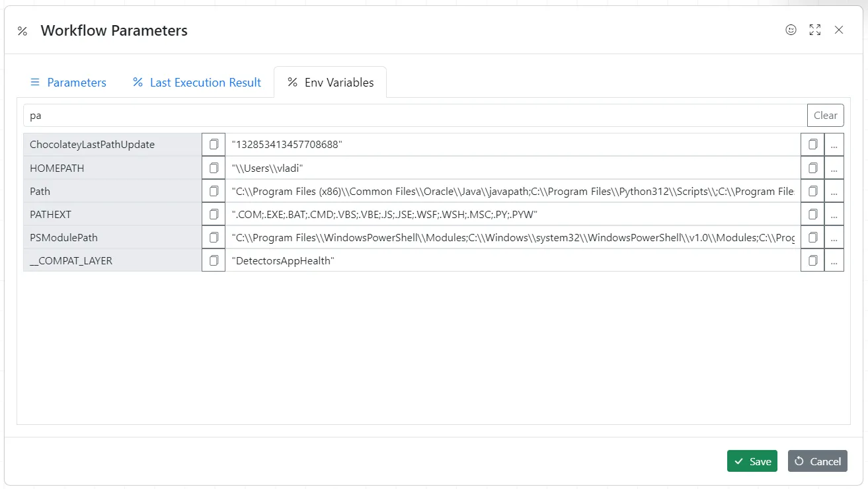
Task: Cancel the workflow parameters changes
Action: tap(817, 461)
